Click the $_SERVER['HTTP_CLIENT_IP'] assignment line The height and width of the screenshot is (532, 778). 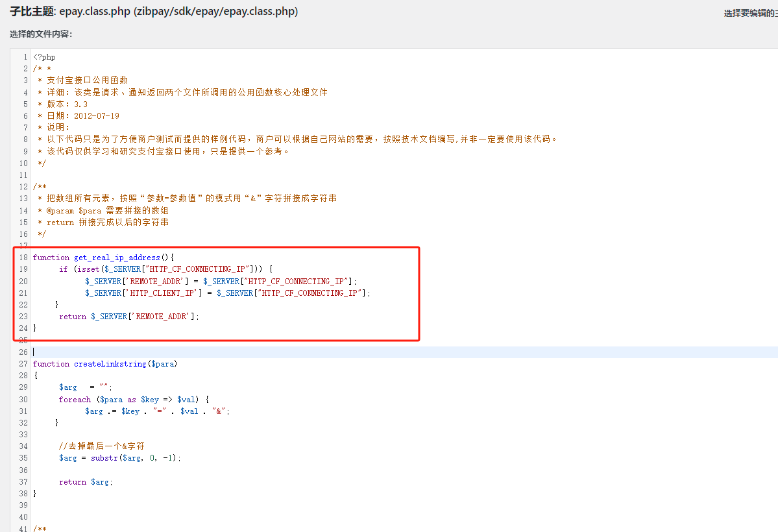click(227, 293)
